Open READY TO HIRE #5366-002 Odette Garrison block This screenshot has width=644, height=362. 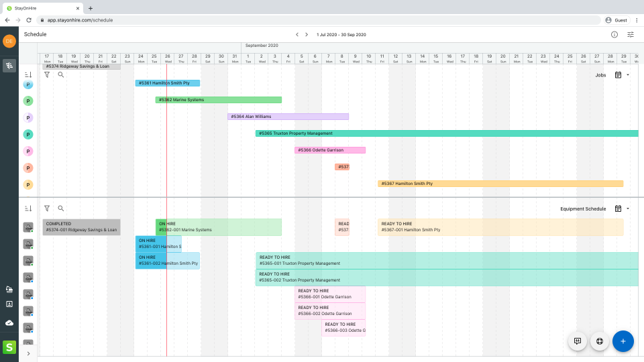(330, 310)
